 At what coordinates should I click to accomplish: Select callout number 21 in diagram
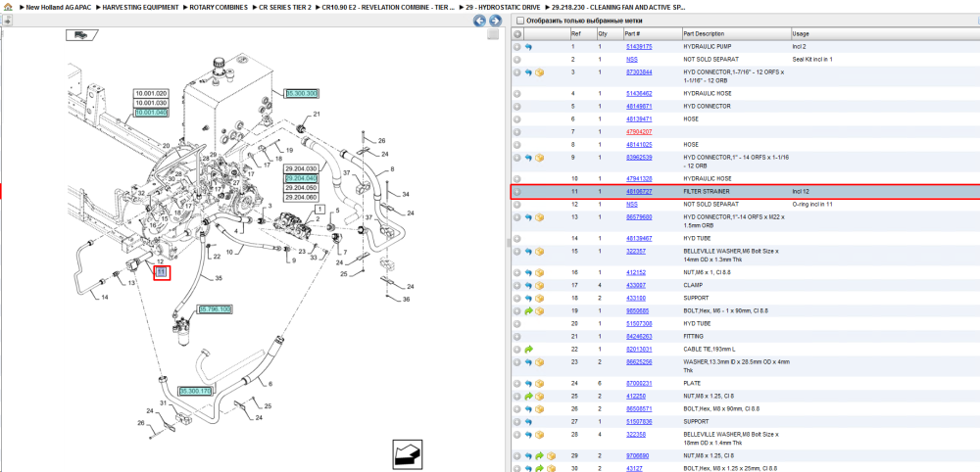tap(317, 115)
